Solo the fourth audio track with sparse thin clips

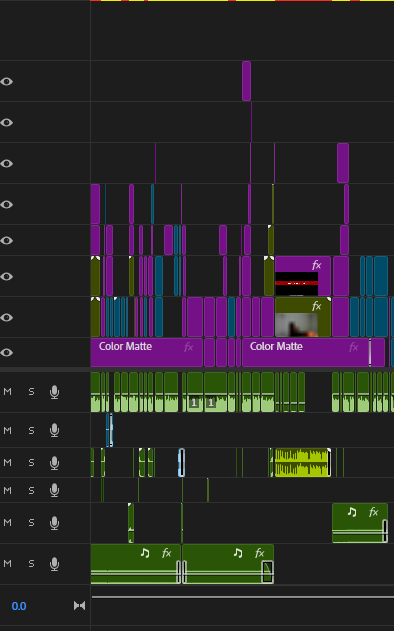[x=31, y=490]
